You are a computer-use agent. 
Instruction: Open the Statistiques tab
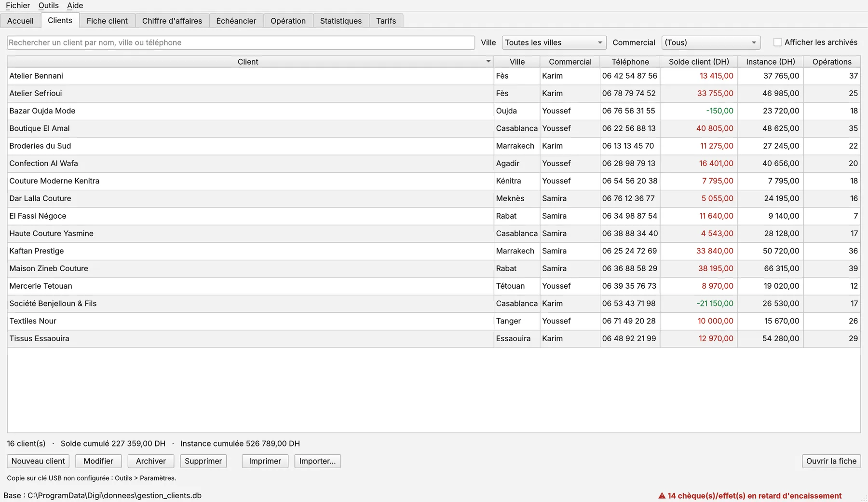coord(340,21)
